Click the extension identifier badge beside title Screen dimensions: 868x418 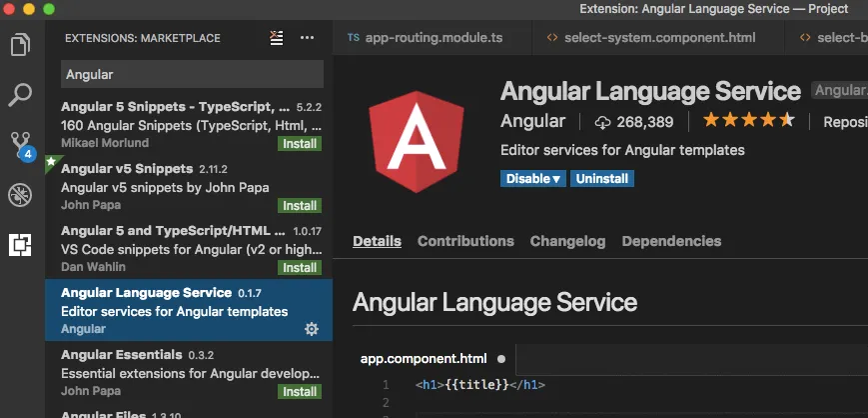pos(840,90)
